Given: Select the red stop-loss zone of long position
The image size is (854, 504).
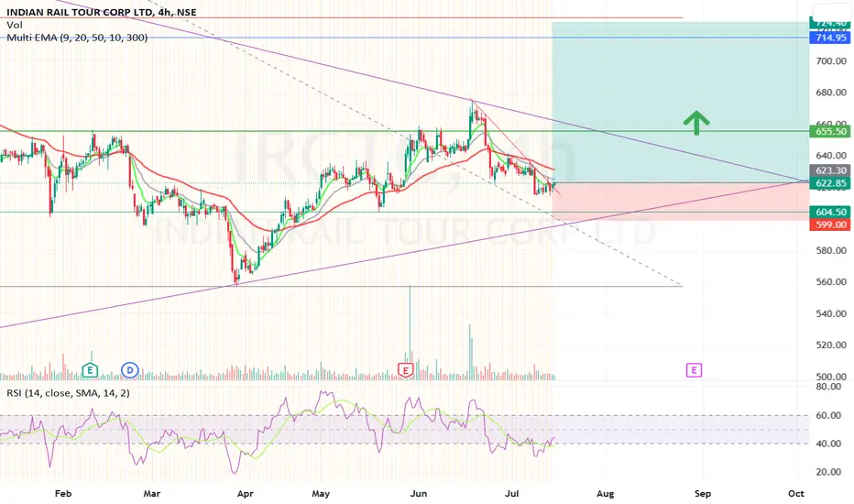Looking at the screenshot, I should [x=681, y=202].
